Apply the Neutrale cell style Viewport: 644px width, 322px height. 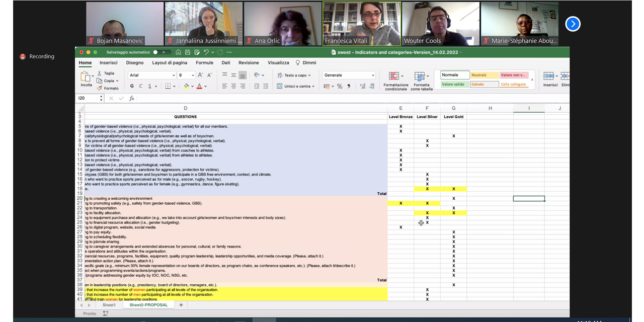[484, 75]
